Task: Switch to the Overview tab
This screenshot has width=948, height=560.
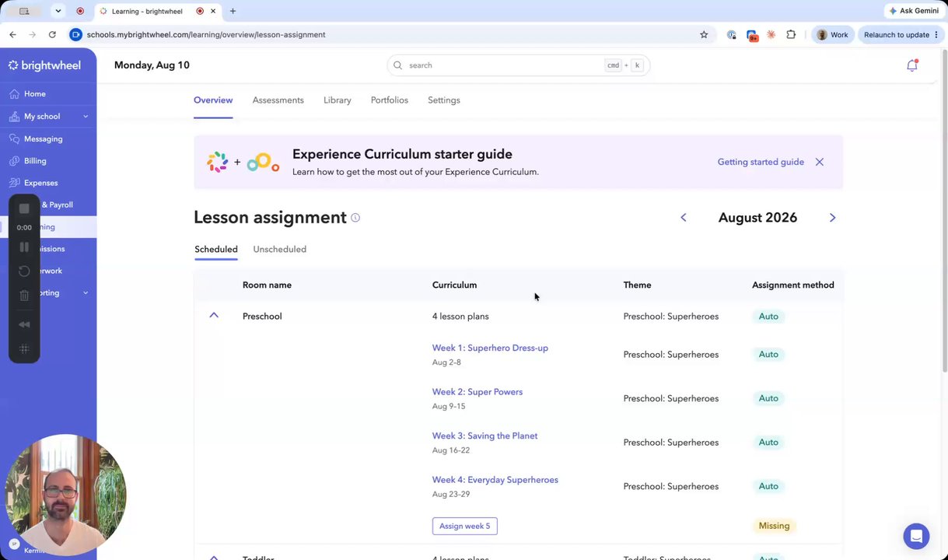Action: pyautogui.click(x=213, y=100)
